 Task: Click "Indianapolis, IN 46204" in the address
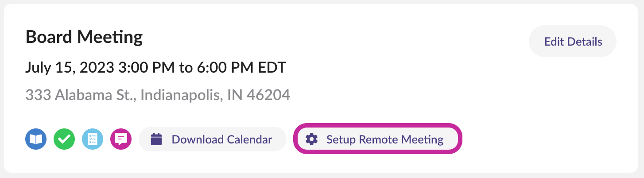215,95
